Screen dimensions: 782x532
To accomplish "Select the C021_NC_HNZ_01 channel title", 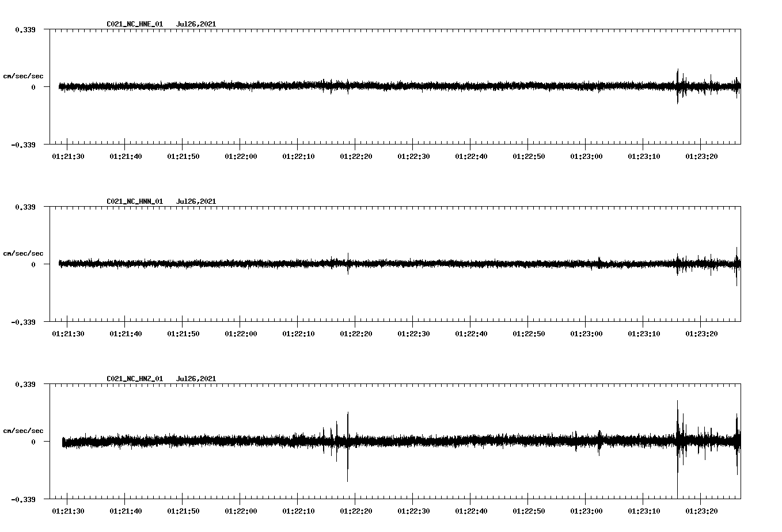I will (134, 378).
